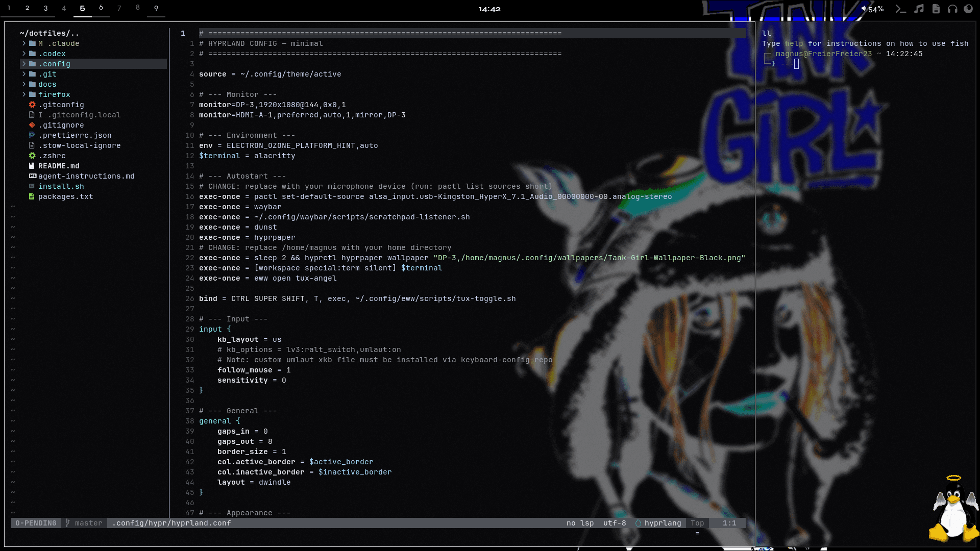Click the file icon beside .stow-local-ignore
980x551 pixels.
pyautogui.click(x=32, y=145)
